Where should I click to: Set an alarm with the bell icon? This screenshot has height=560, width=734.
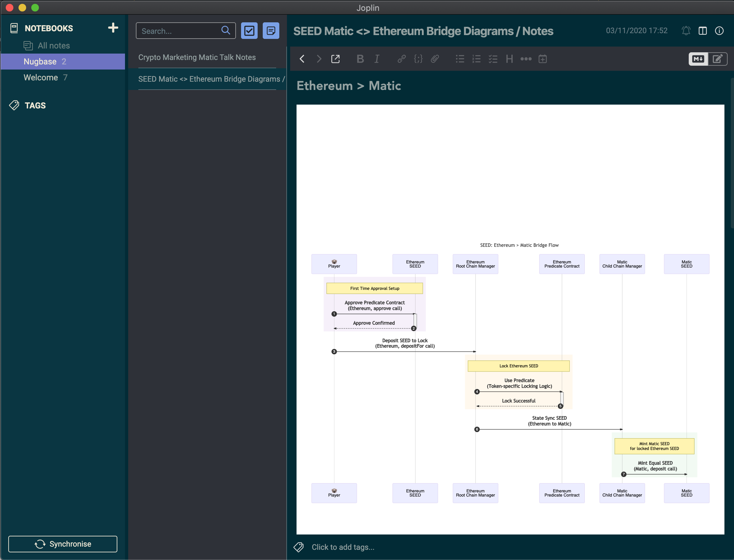point(686,31)
